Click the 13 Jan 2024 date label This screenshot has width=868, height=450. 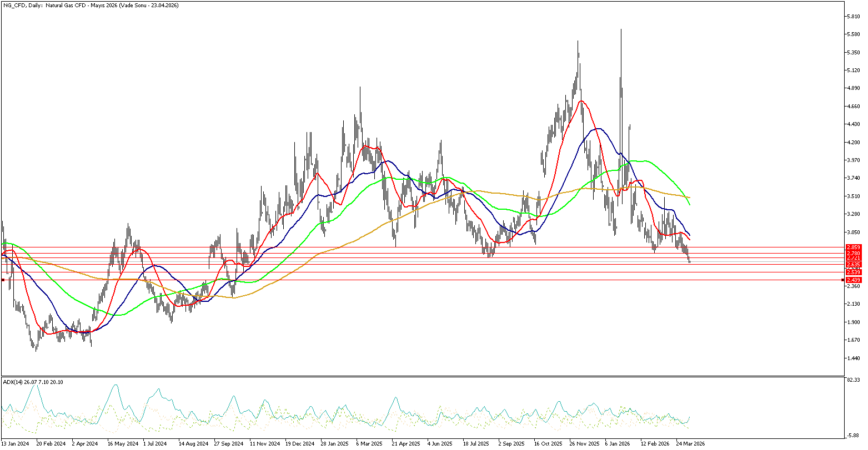click(16, 444)
